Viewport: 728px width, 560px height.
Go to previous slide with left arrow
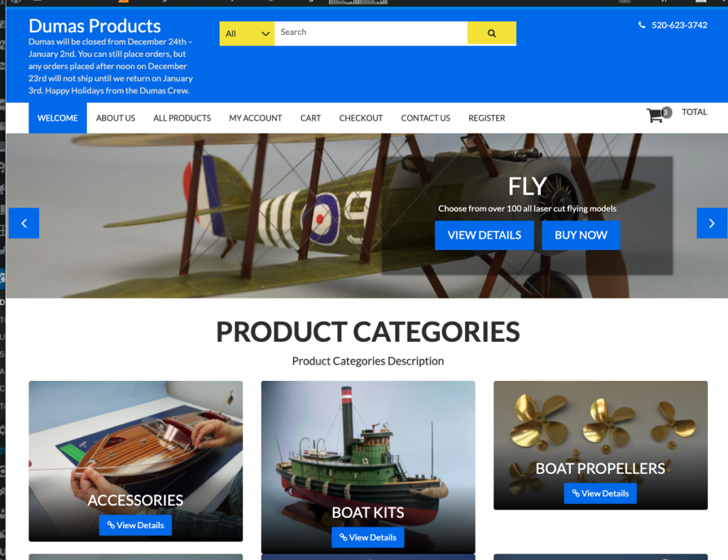[23, 223]
